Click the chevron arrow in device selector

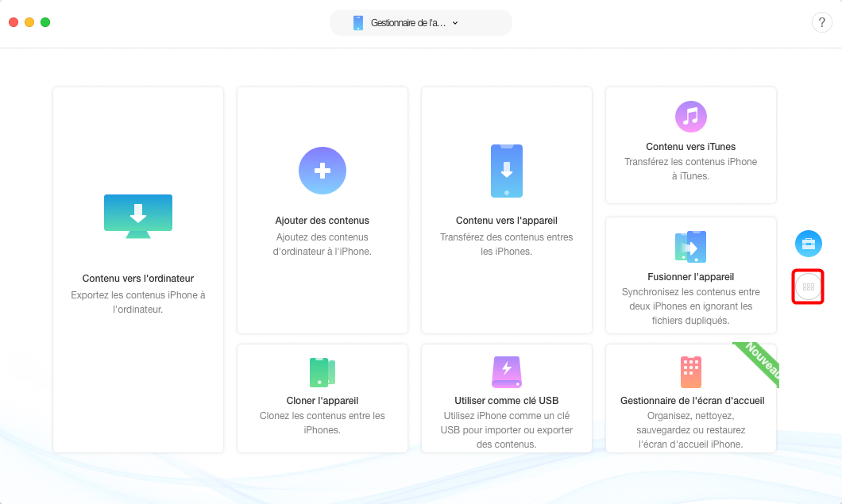pyautogui.click(x=455, y=23)
